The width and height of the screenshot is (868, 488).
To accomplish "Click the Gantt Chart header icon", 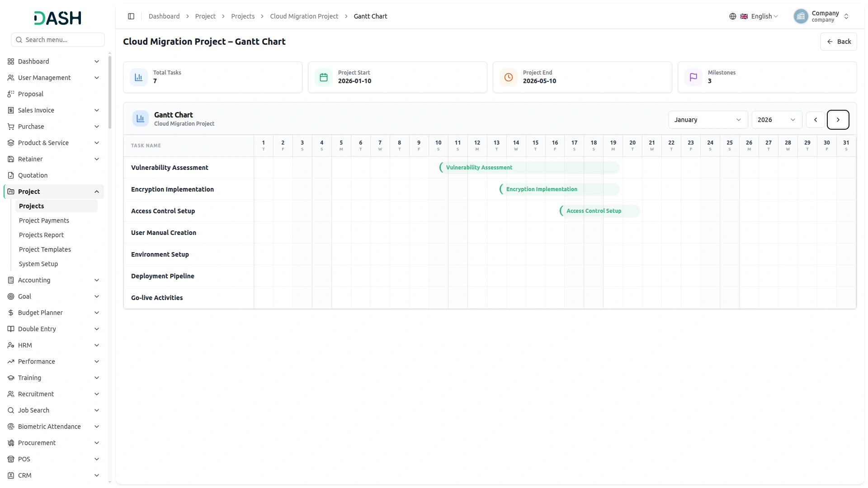I will click(141, 118).
